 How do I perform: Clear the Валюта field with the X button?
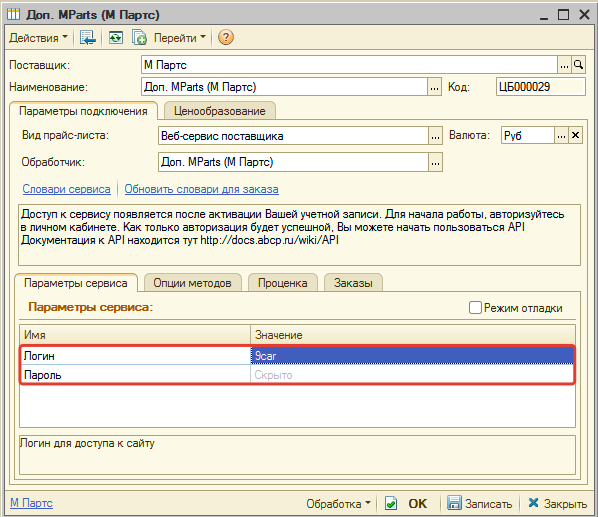pos(575,135)
